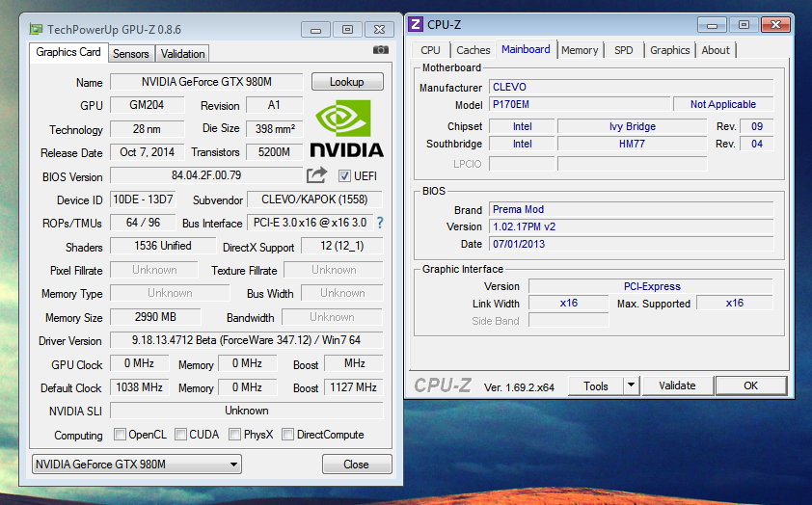The image size is (812, 505).
Task: Click the Subvendor field CLEVO/KAPOK (1558)
Action: click(314, 199)
